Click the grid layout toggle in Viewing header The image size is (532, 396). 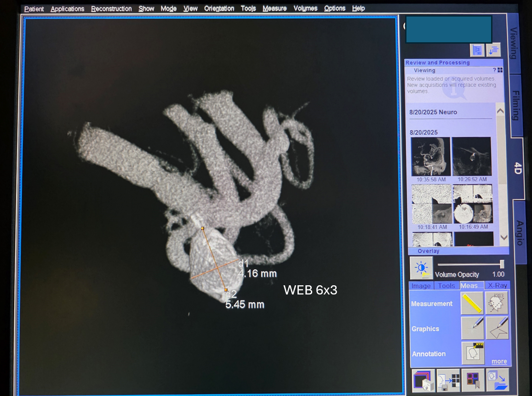[500, 70]
